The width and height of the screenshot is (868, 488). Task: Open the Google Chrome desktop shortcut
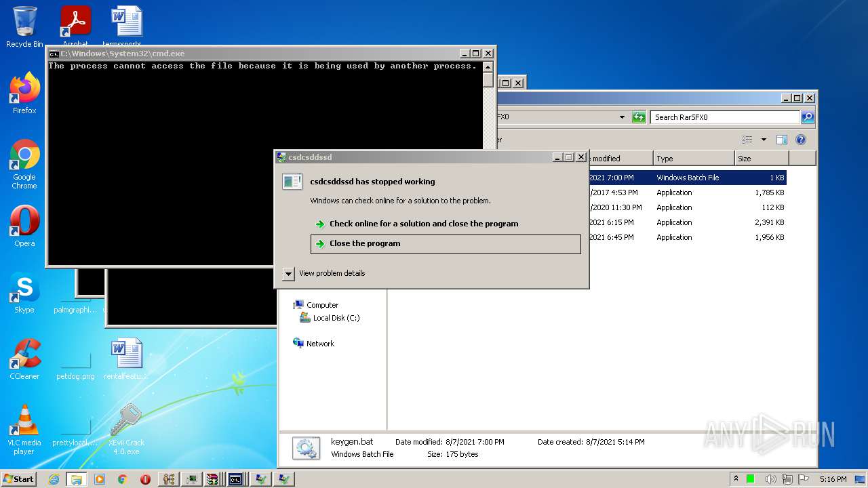[24, 164]
